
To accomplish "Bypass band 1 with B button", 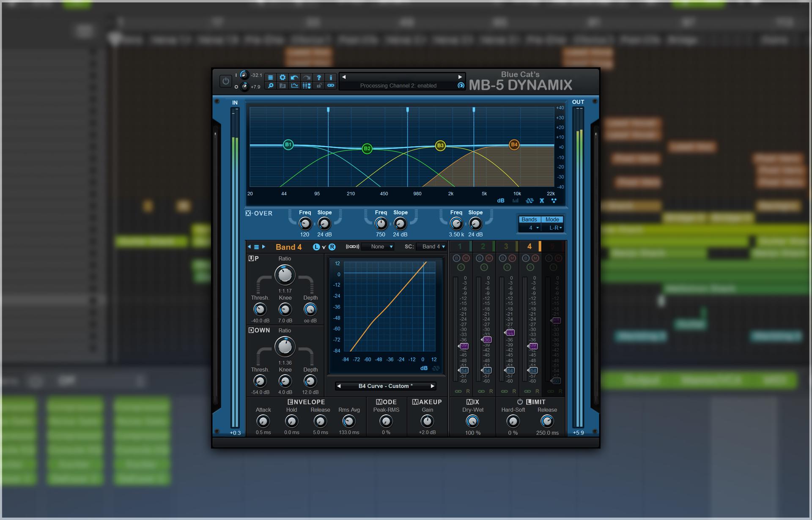I will [456, 258].
